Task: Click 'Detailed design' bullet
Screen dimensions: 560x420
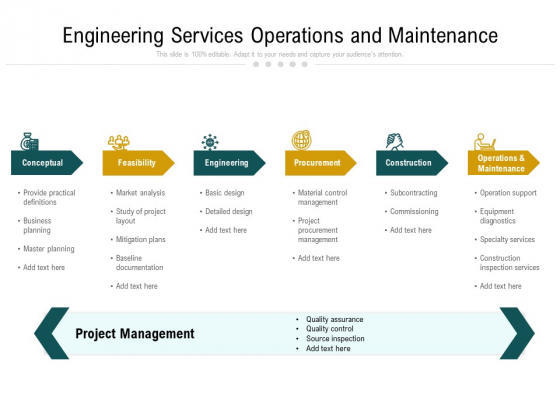Action: tap(229, 211)
